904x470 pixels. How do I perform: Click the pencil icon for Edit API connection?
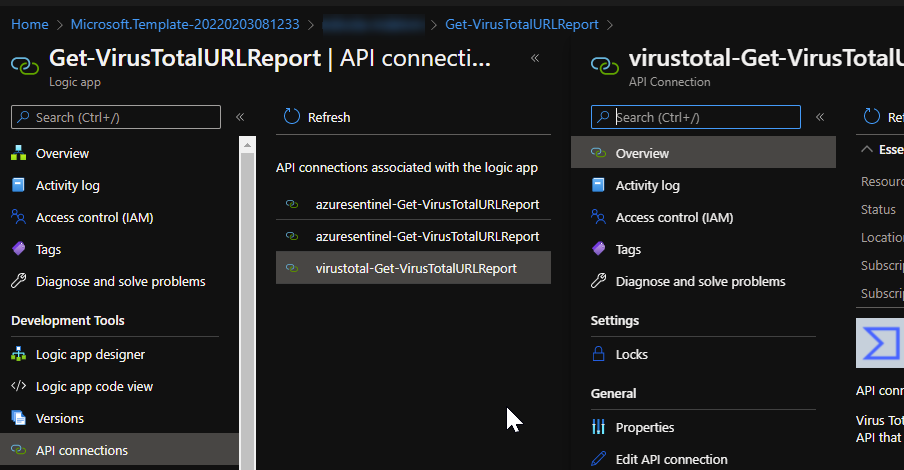[598, 458]
